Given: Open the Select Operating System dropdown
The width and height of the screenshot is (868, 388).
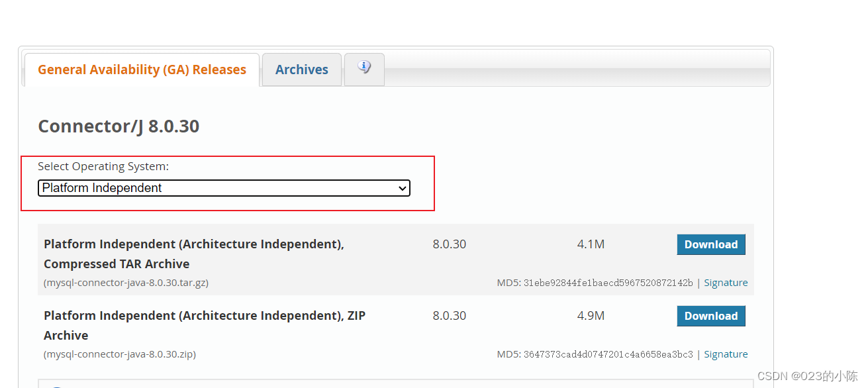Looking at the screenshot, I should click(x=224, y=188).
